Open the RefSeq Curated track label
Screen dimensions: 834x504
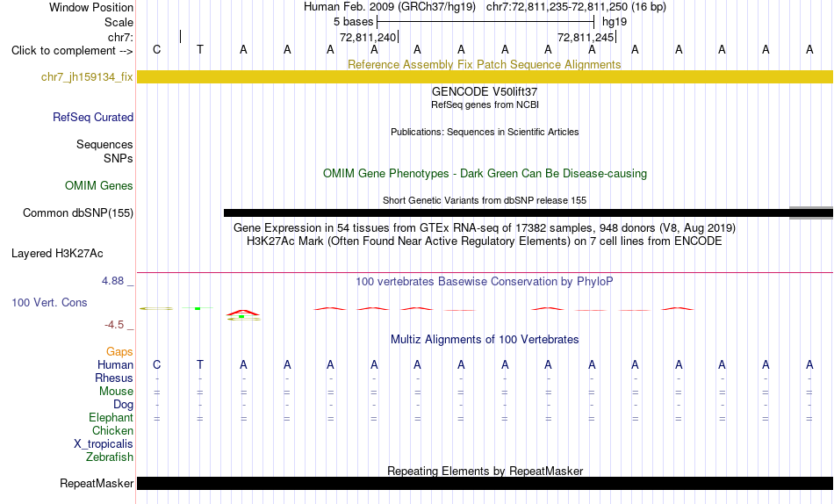pos(93,117)
